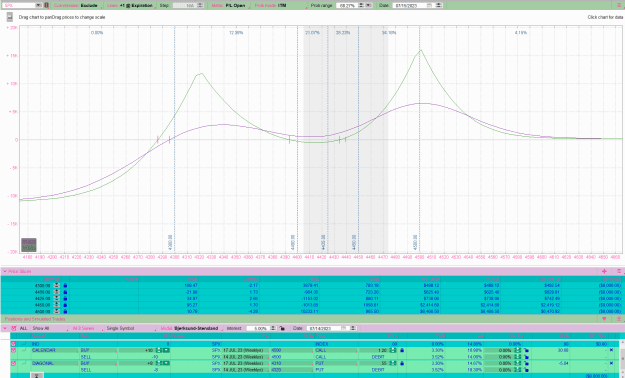The height and width of the screenshot is (378, 625).
Task: Click the lock icon for the 4300.00 price slice
Action: [x=65, y=285]
